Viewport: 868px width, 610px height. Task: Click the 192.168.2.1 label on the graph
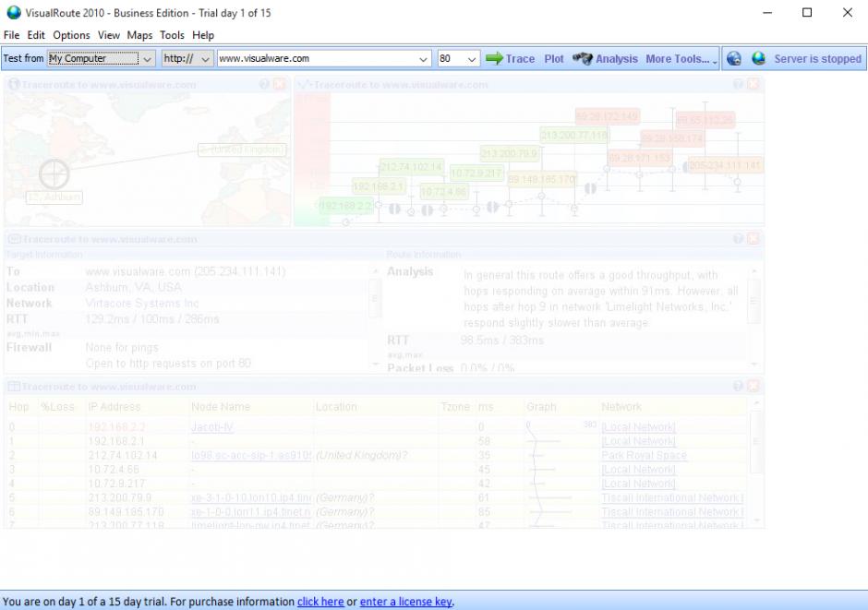pos(379,186)
